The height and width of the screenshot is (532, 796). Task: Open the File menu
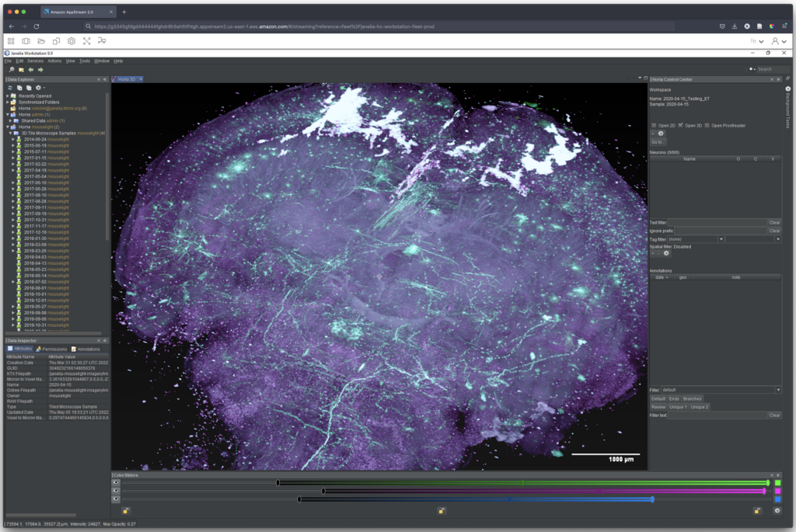point(8,61)
